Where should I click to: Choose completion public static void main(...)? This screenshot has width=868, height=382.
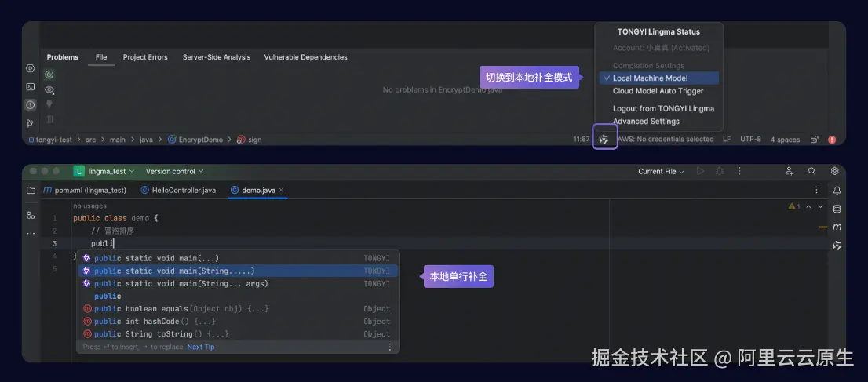(x=238, y=259)
